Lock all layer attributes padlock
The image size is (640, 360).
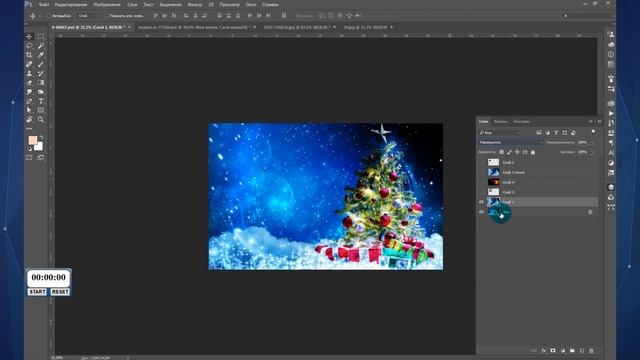pos(533,152)
